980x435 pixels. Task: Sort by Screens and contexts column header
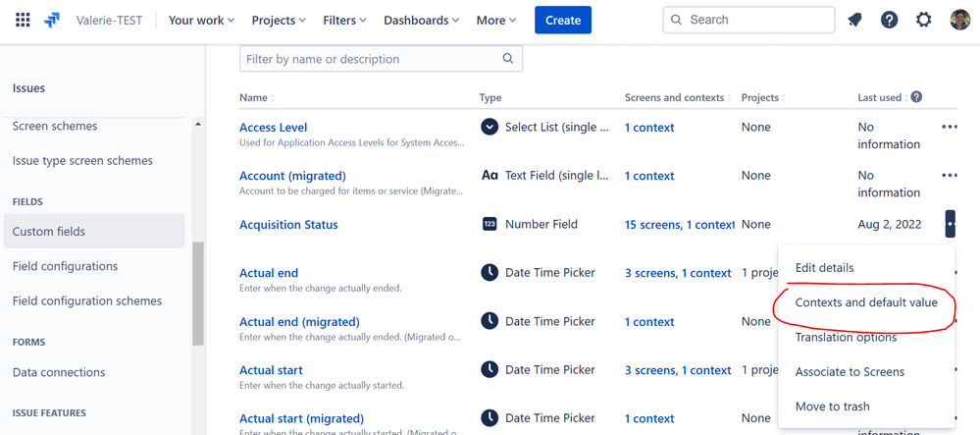[x=678, y=97]
